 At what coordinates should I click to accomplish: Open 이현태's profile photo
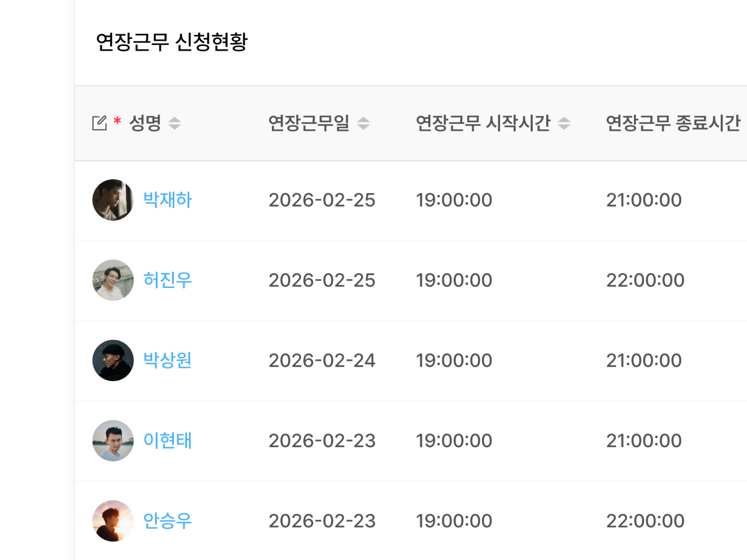click(x=112, y=441)
